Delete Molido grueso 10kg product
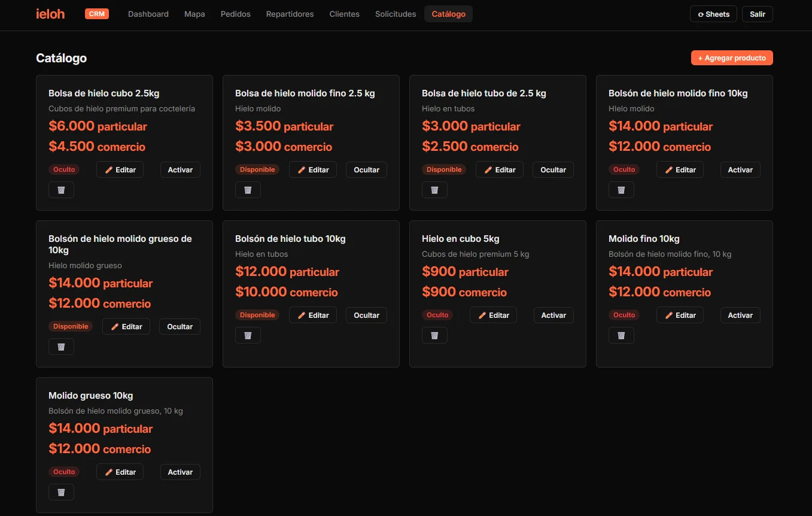The width and height of the screenshot is (812, 516). pos(61,492)
